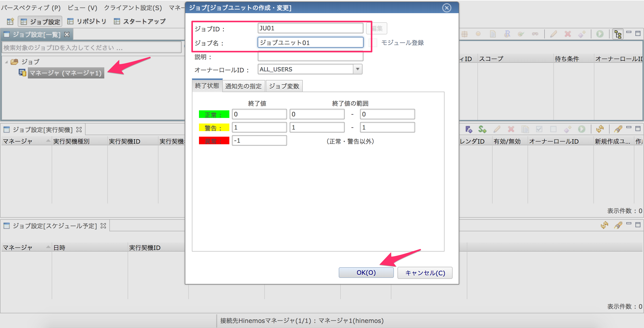
Task: Click the schedule trigger add icon
Action: click(x=482, y=129)
